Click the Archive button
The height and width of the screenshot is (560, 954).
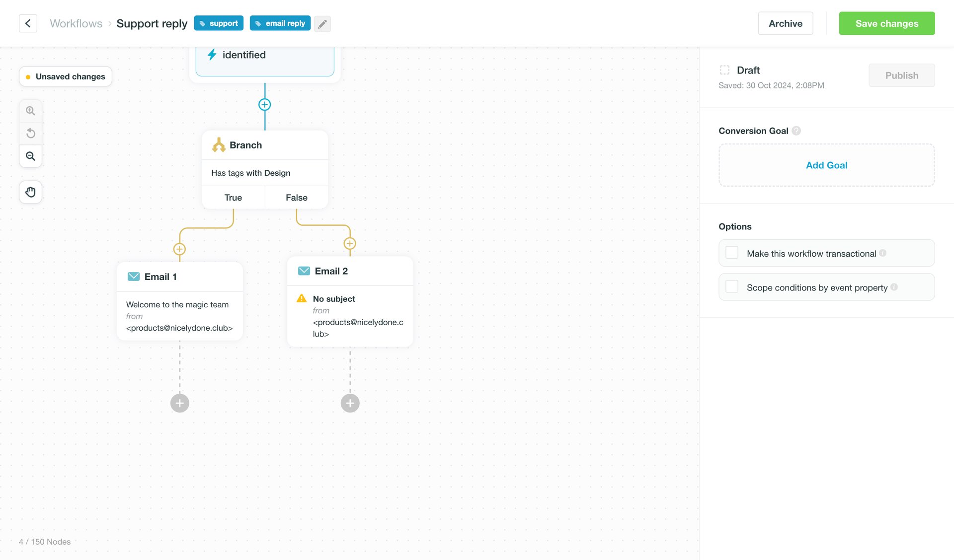785,23
